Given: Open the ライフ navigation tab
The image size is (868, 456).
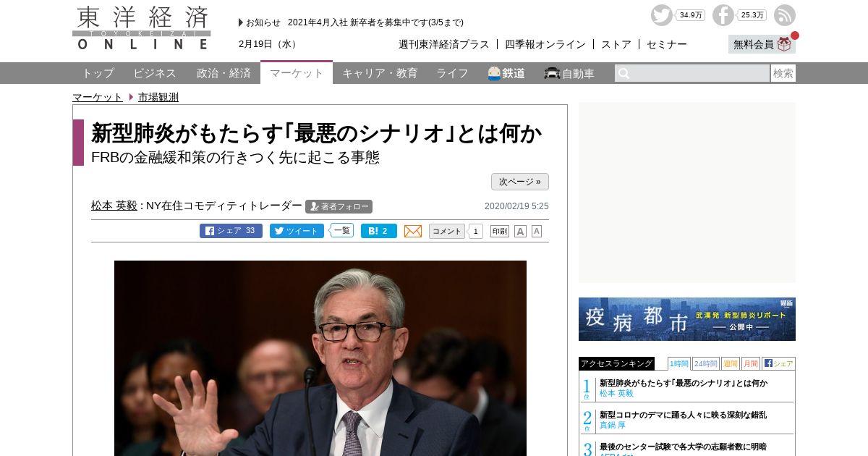Looking at the screenshot, I should tap(452, 73).
